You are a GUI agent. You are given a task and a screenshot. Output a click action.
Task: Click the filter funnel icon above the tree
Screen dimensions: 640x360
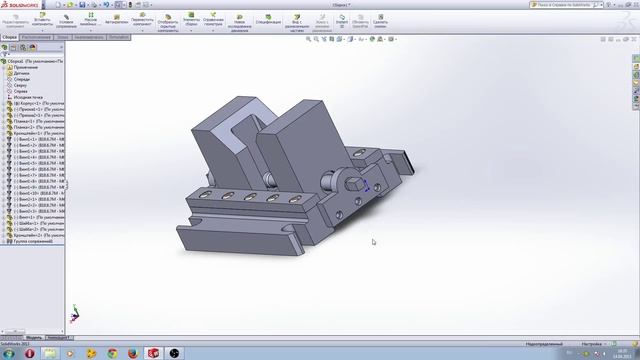(x=4, y=54)
